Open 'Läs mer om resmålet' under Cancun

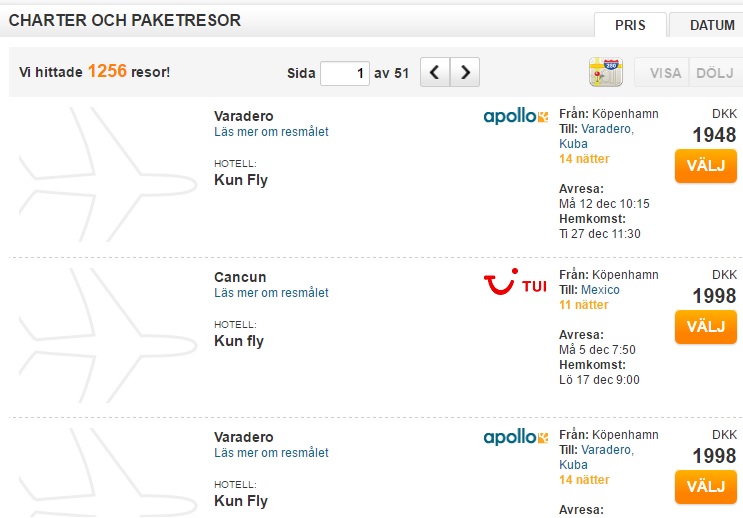click(271, 293)
